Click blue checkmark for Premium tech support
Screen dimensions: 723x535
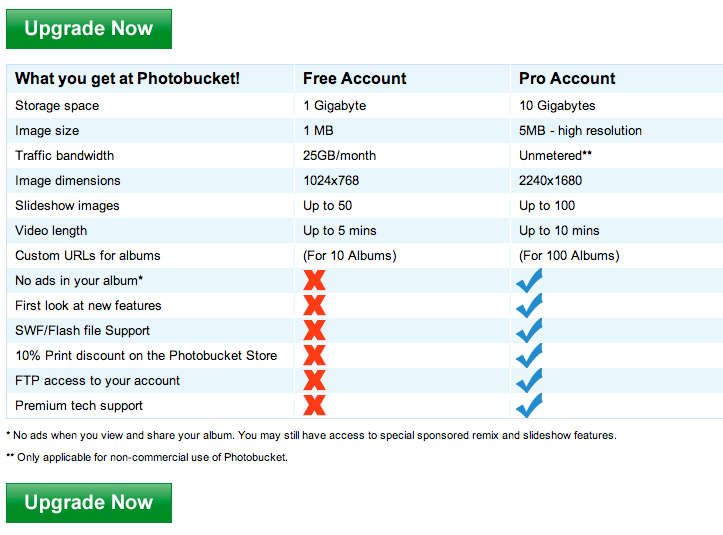pyautogui.click(x=530, y=406)
